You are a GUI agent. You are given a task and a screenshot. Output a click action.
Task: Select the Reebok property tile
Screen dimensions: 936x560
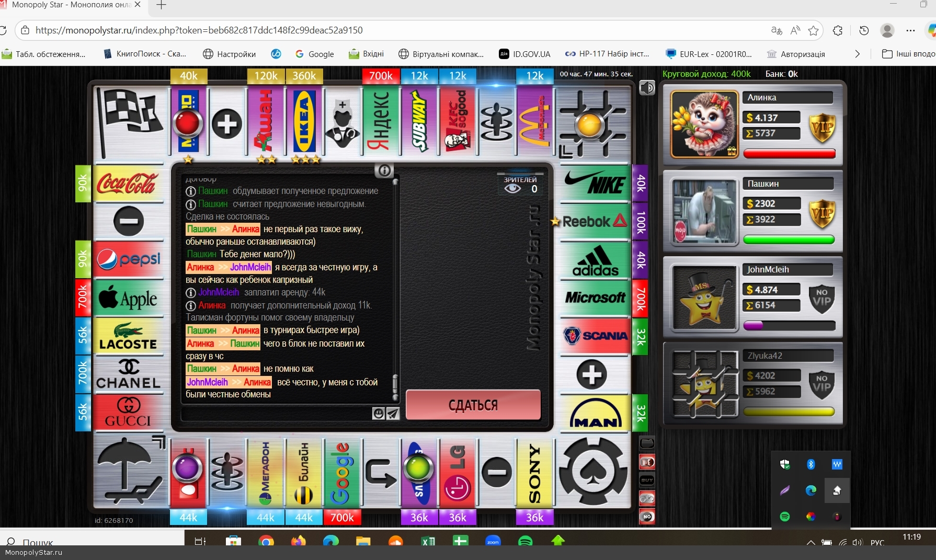pos(595,222)
